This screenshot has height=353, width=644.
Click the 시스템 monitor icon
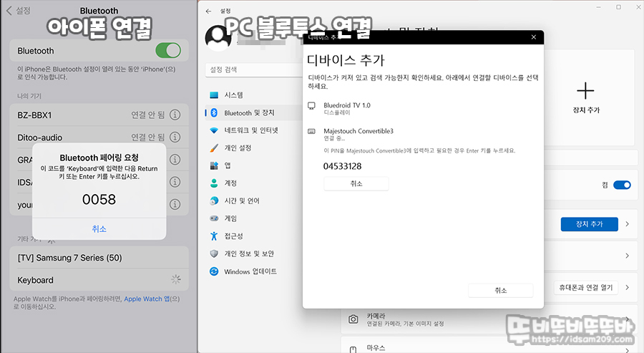[x=214, y=95]
